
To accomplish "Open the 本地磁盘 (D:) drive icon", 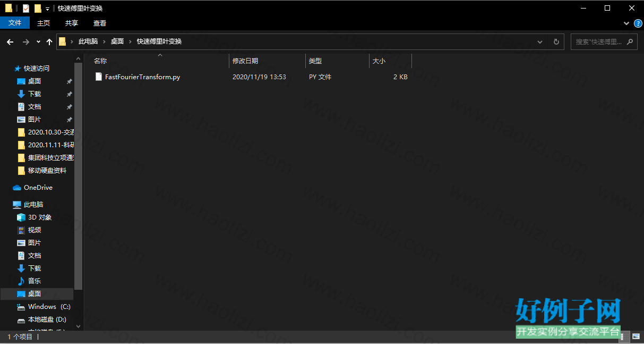I will [x=21, y=320].
